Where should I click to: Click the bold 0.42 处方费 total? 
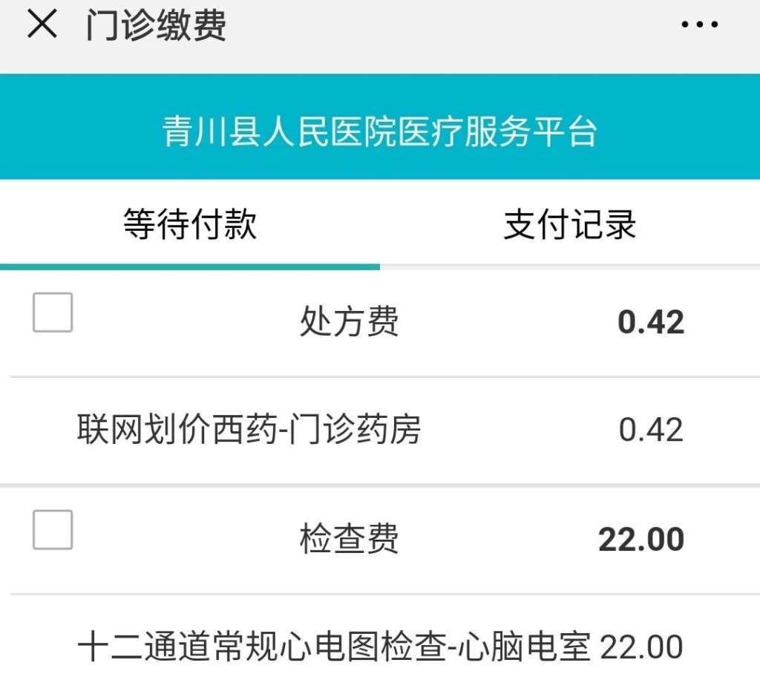[x=651, y=322]
